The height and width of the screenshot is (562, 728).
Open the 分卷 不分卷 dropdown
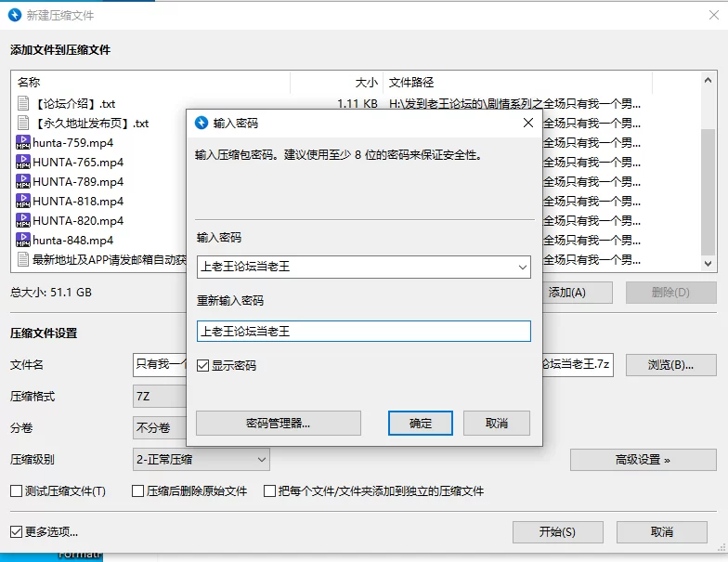(160, 427)
